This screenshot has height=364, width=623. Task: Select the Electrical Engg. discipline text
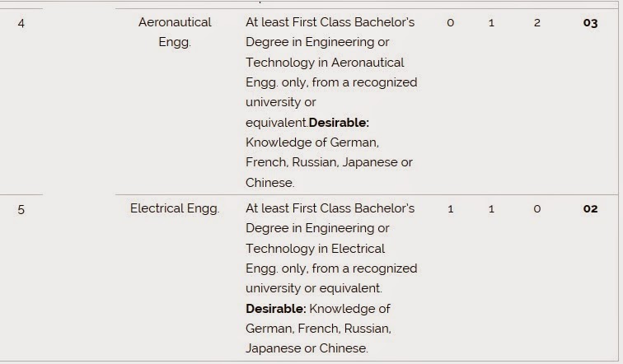[175, 209]
